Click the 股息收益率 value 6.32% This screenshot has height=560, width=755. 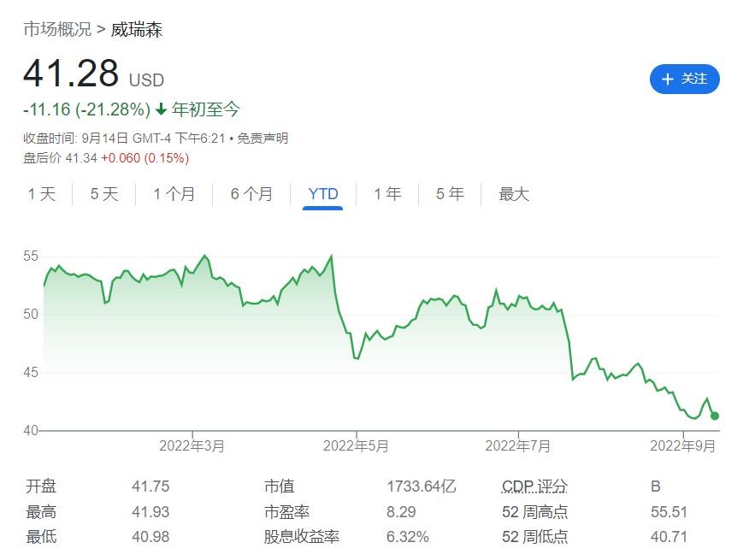(x=408, y=537)
